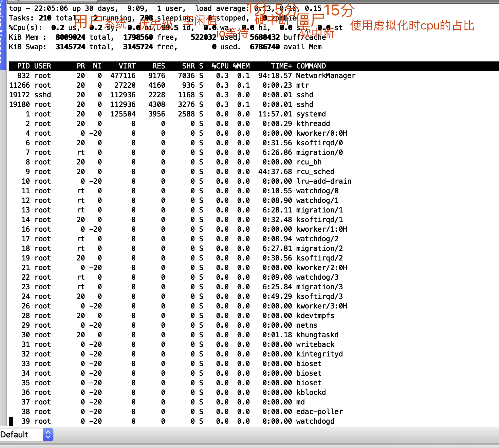
Task: Click the watchdog/2 process name
Action: (317, 239)
